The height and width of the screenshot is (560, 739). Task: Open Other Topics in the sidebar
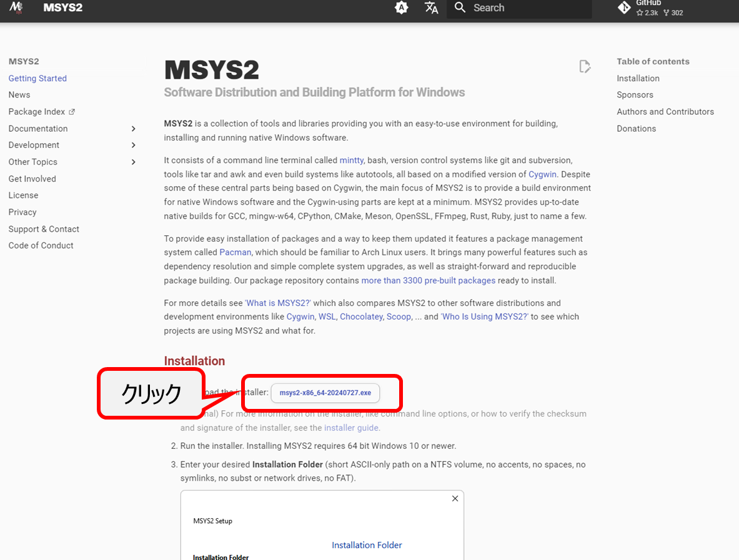(x=33, y=162)
